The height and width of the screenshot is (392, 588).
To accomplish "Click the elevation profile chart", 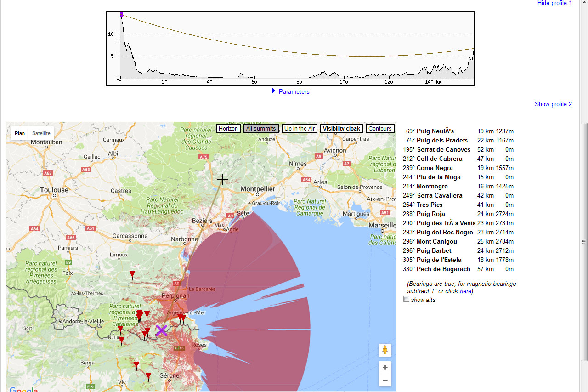I will (290, 49).
